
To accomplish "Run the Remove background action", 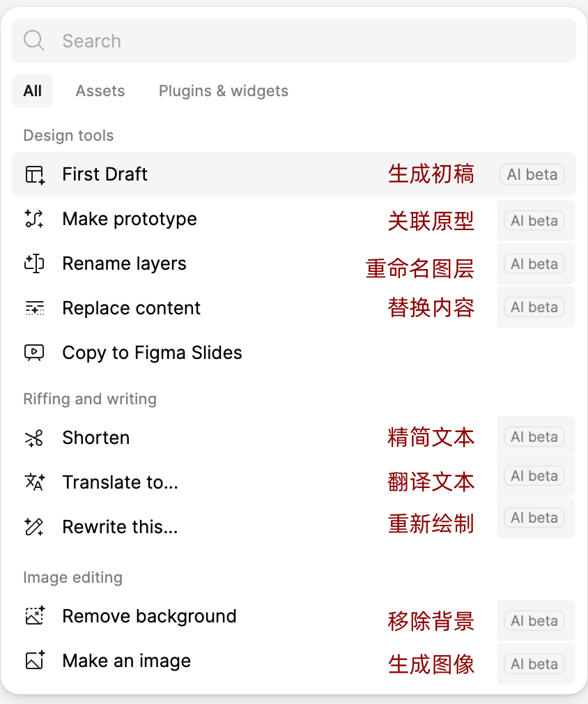I will [x=294, y=616].
